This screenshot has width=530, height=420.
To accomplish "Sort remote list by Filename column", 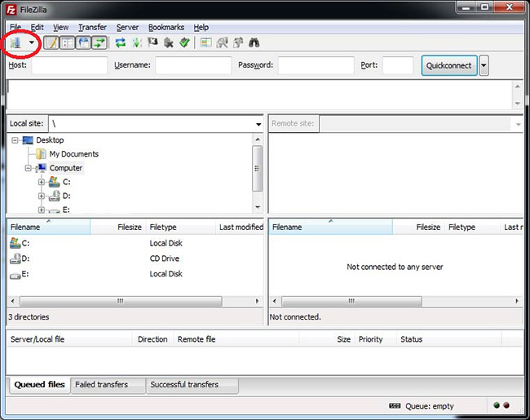I will [331, 227].
